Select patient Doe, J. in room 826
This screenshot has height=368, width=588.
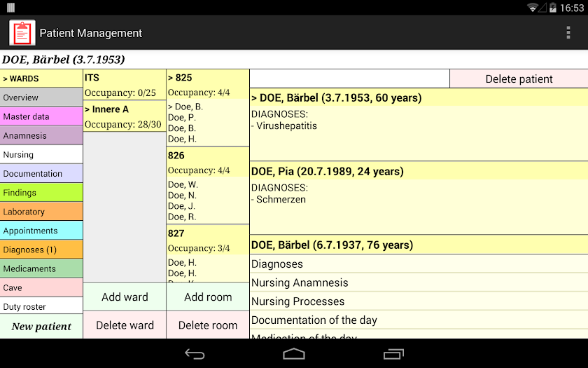(181, 206)
